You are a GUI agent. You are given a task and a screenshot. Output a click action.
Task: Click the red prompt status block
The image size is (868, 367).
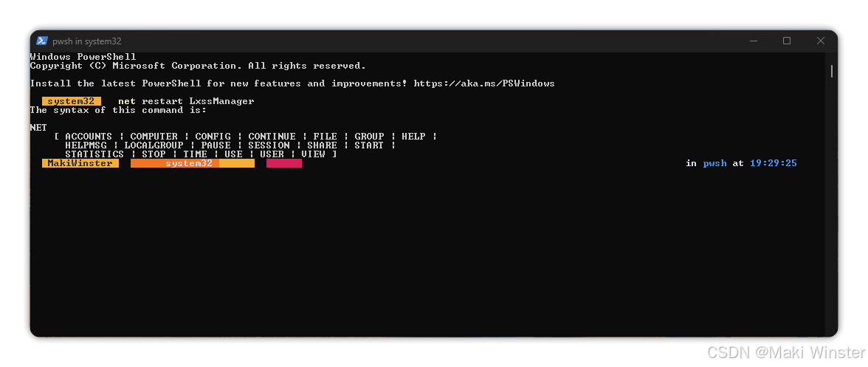point(284,163)
